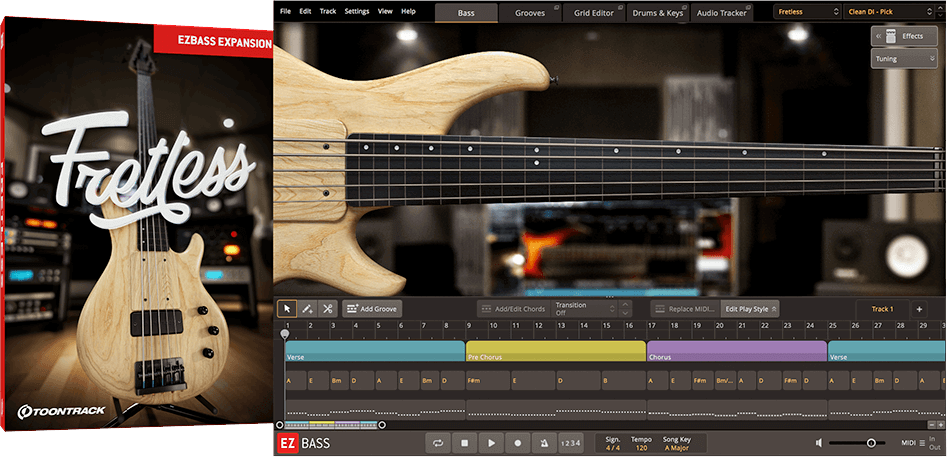This screenshot has height=457, width=947.
Task: Open Add/Edit Chords
Action: coord(513,308)
